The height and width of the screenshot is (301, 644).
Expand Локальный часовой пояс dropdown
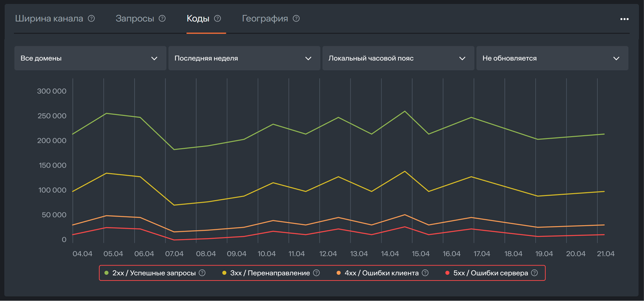398,58
